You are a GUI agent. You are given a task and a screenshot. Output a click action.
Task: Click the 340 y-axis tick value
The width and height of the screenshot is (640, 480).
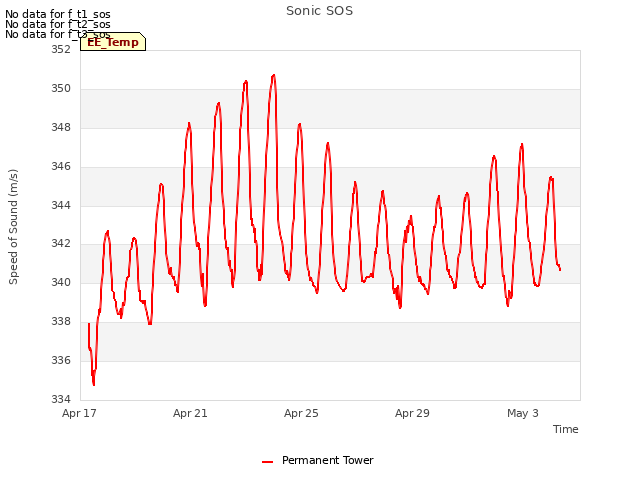61,282
